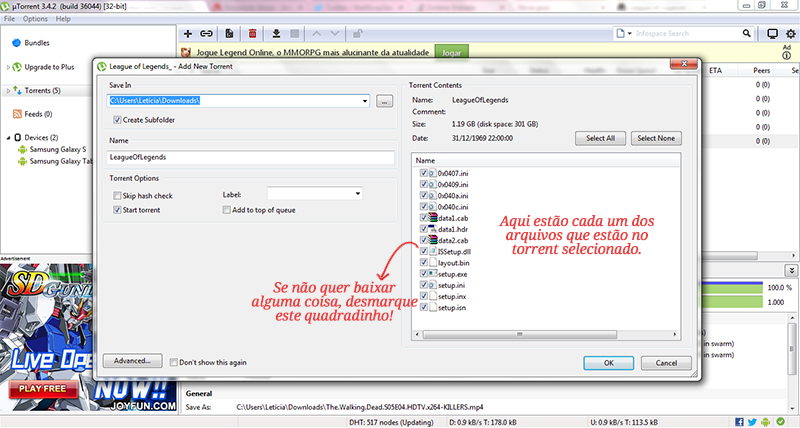Click the Cancel button
Screen dimensions: 800x428
click(666, 363)
